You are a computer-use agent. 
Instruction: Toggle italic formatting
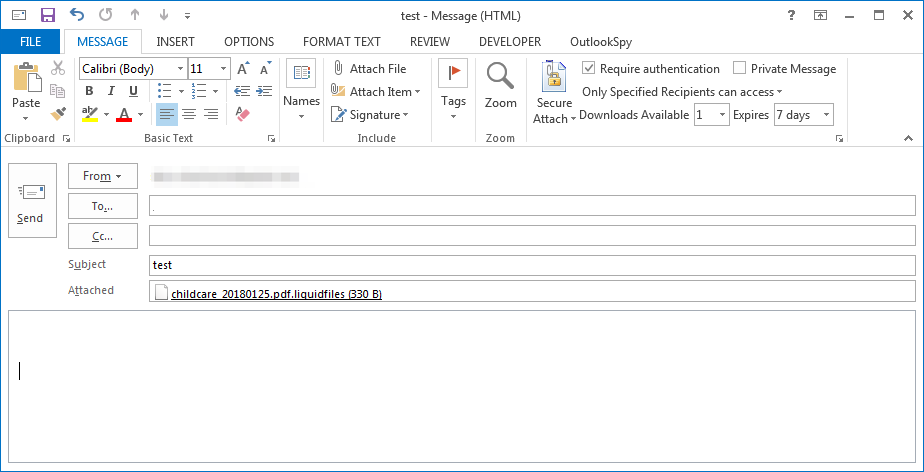click(111, 91)
